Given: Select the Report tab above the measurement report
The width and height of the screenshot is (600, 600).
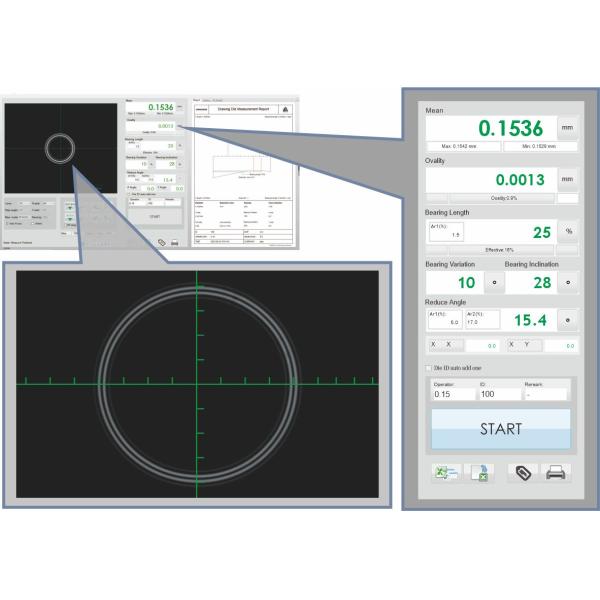Looking at the screenshot, I should click(x=196, y=100).
